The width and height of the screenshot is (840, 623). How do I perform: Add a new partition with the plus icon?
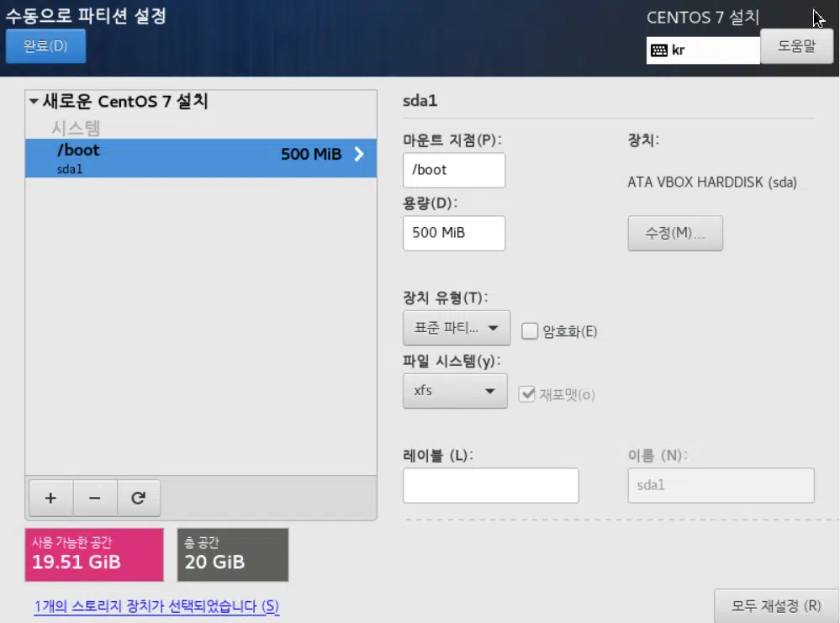coord(50,498)
